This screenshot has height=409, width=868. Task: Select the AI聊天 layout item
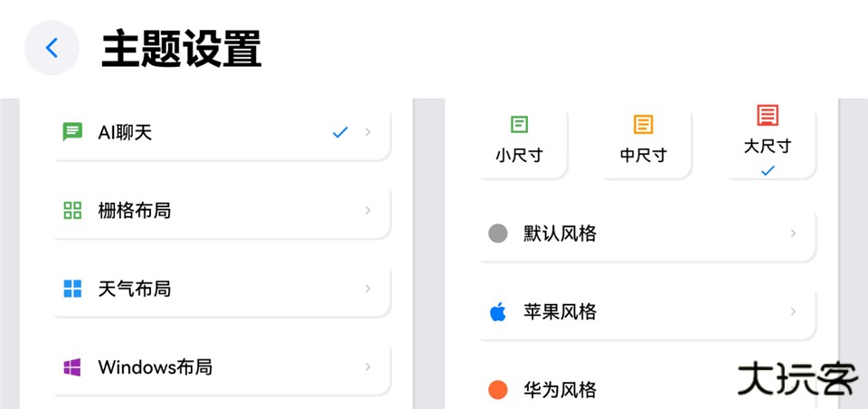coord(217,132)
